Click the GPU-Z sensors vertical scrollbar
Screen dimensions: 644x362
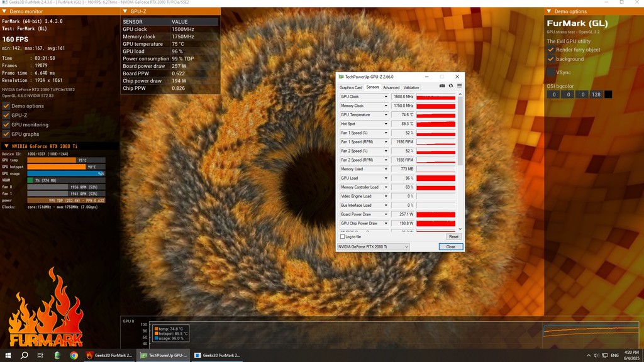pos(460,131)
